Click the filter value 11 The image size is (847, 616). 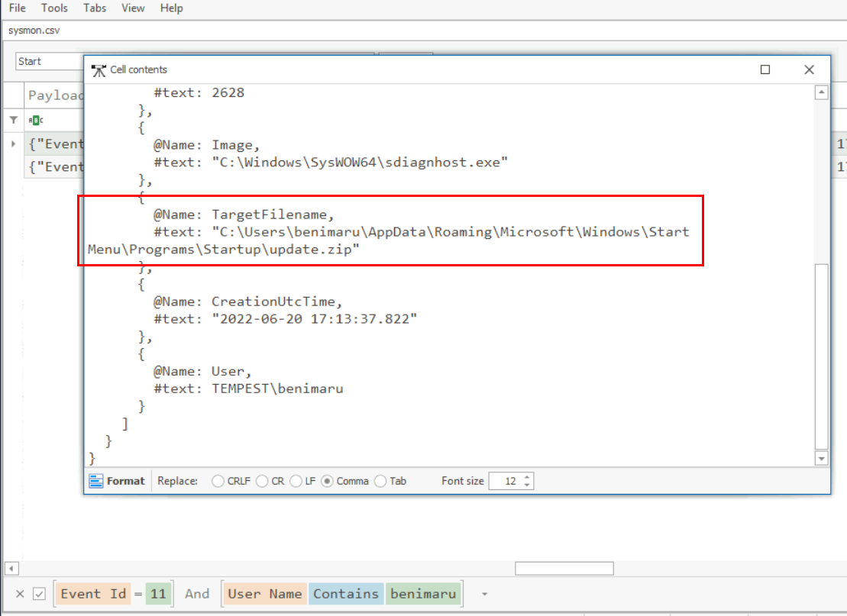click(x=158, y=594)
